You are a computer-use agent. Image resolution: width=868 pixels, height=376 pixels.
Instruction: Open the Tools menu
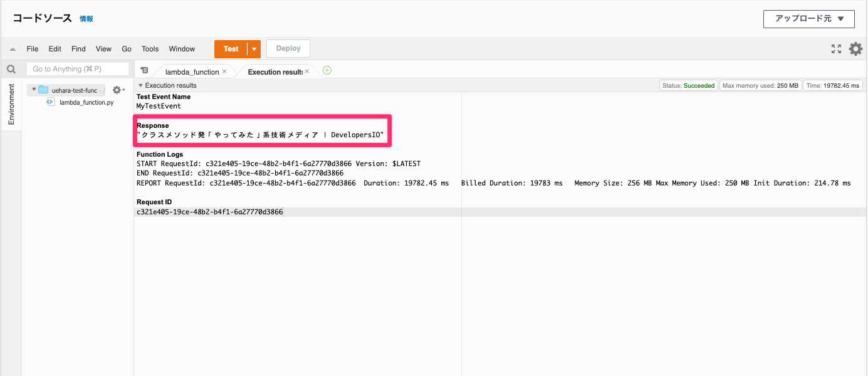click(150, 48)
